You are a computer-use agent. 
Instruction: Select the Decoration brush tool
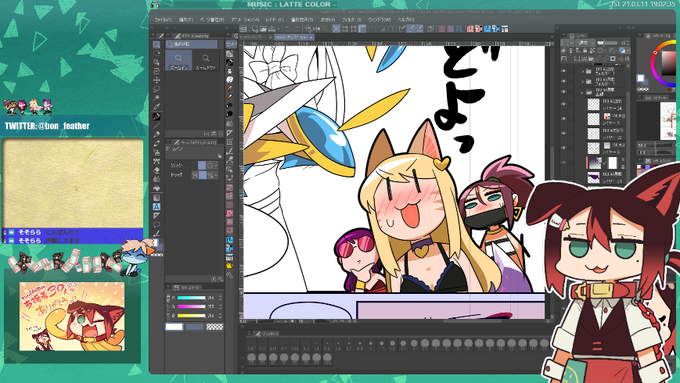(157, 161)
